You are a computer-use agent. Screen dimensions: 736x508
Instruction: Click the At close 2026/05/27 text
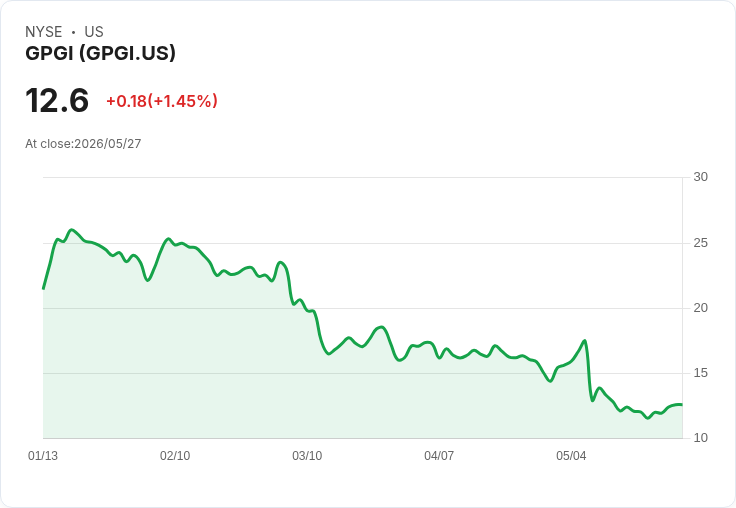point(83,144)
